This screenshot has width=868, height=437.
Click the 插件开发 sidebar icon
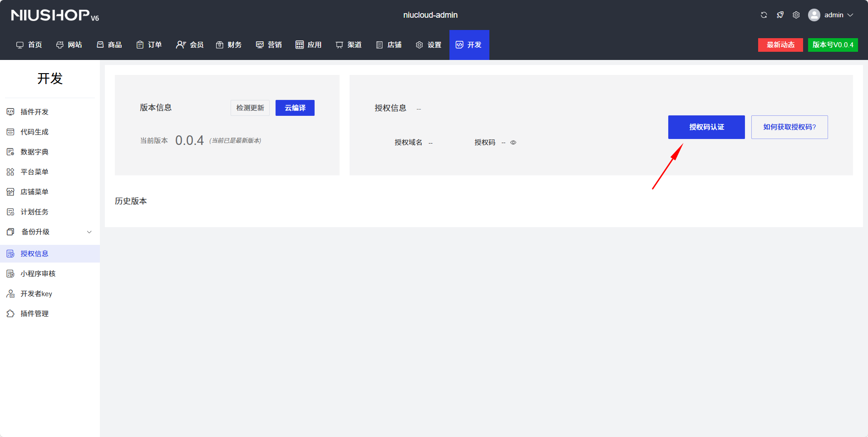10,112
